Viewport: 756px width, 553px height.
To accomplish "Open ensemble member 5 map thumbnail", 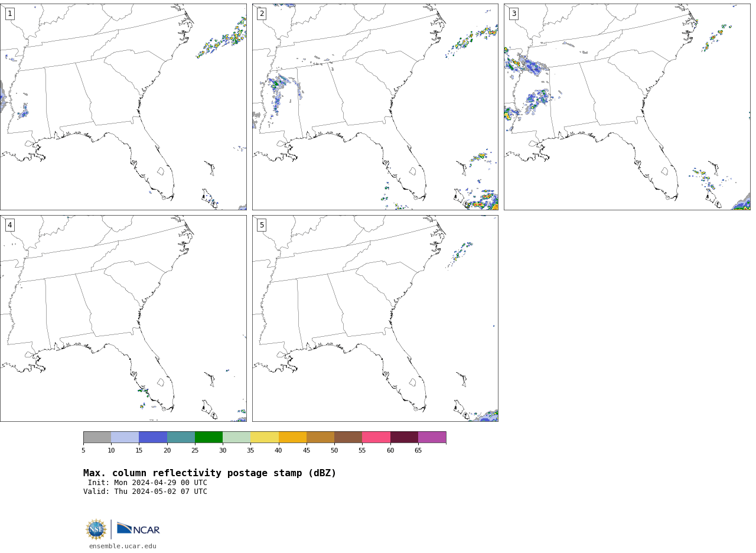I will [375, 318].
